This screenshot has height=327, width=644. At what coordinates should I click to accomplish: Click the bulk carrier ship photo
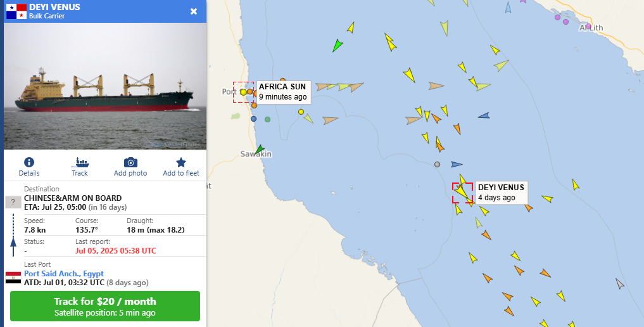tap(105, 86)
